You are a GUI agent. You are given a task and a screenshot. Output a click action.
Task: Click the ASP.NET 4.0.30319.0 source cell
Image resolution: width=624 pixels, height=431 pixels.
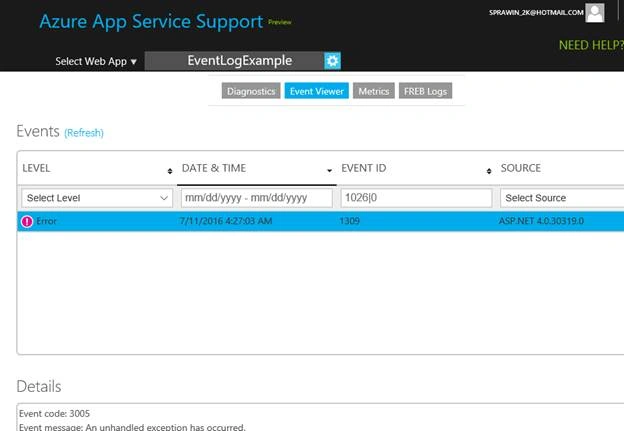coord(541,221)
